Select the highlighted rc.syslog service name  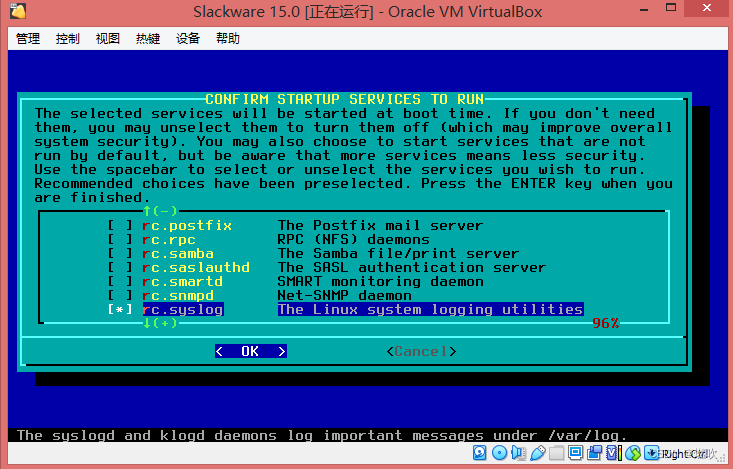point(183,310)
